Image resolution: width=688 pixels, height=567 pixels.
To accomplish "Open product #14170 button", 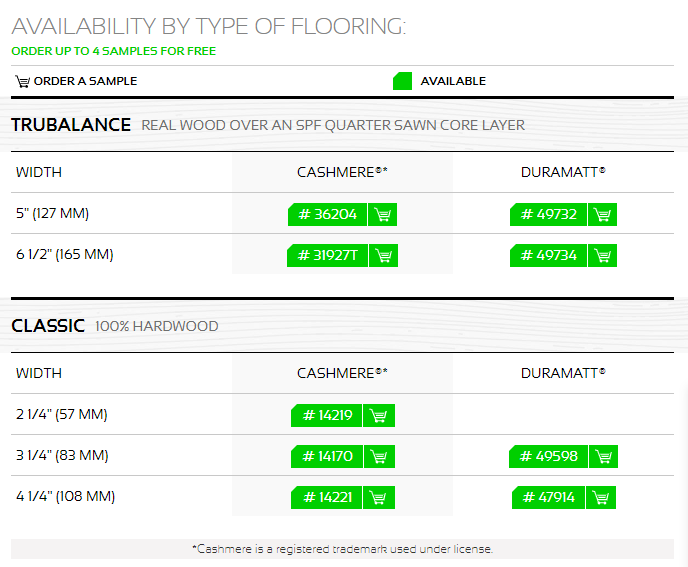I will 327,456.
